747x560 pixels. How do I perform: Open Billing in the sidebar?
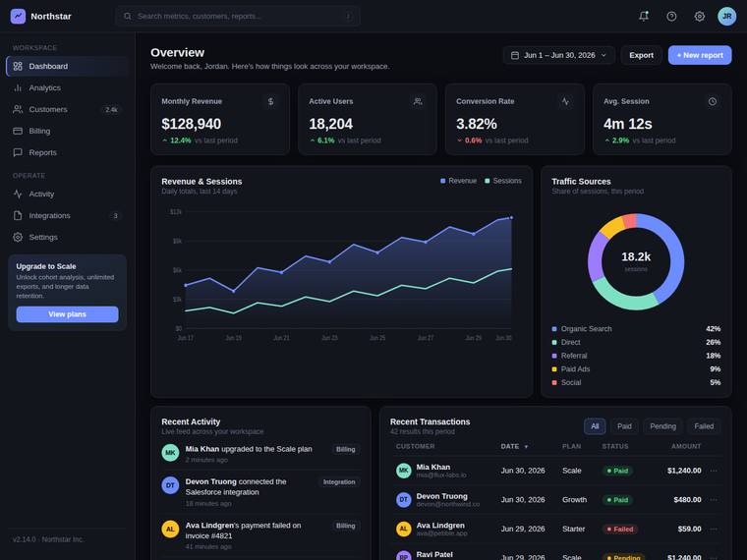point(67,131)
